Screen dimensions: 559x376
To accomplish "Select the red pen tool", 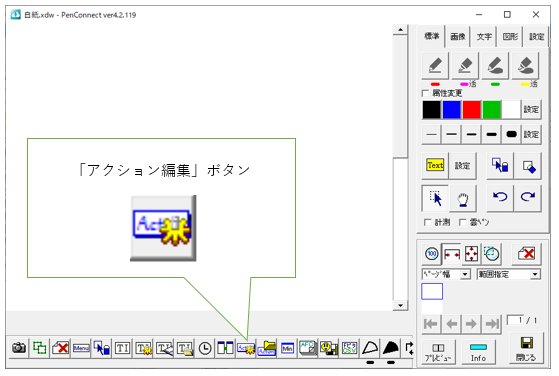I will [x=435, y=66].
